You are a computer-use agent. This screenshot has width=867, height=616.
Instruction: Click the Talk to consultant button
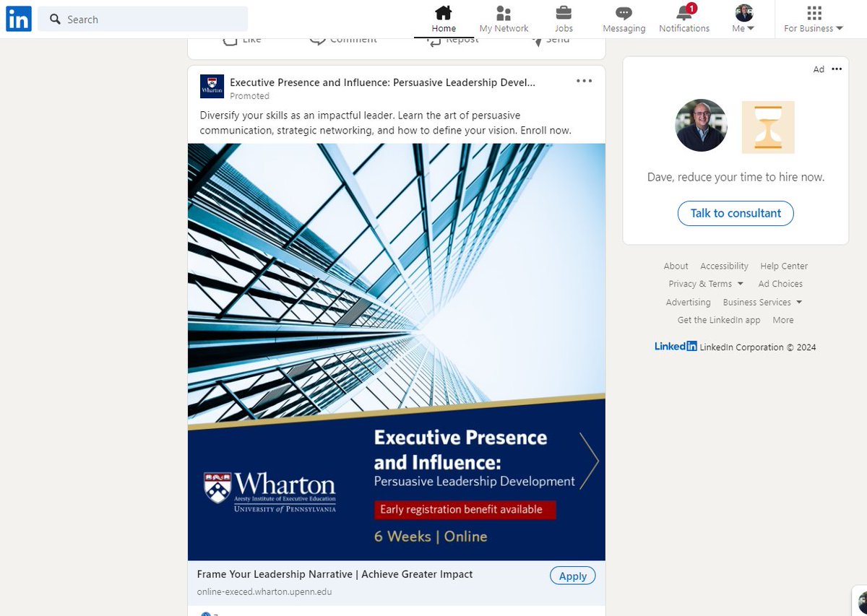tap(736, 213)
